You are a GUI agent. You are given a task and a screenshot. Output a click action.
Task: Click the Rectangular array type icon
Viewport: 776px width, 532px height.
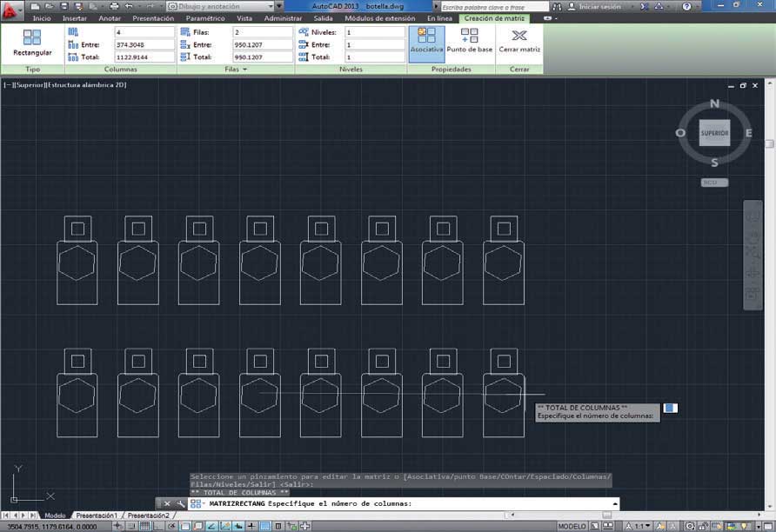point(32,37)
